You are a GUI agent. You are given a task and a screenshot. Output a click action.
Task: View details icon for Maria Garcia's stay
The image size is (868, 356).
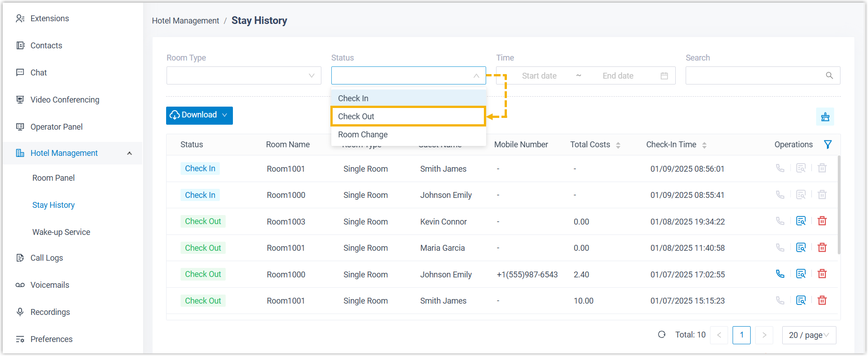coord(800,248)
